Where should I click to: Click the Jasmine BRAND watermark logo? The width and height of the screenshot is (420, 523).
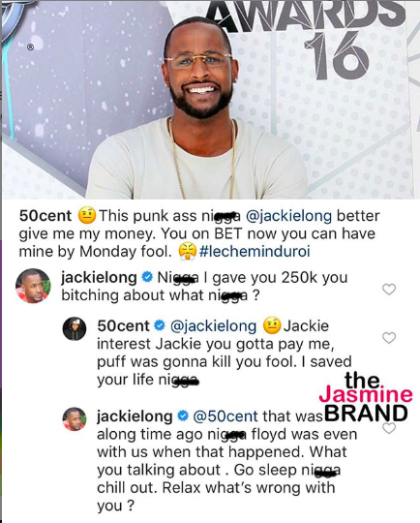click(x=366, y=397)
